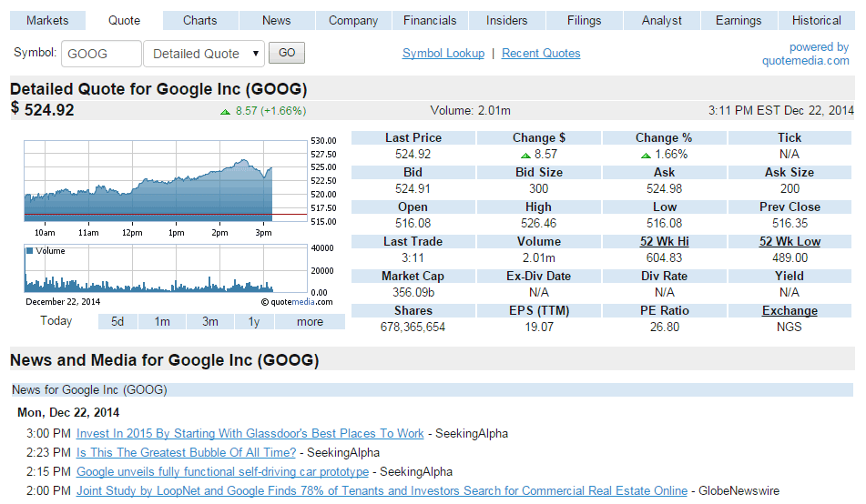Image resolution: width=866 pixels, height=504 pixels.
Task: Click the Market Cap value 356.09b
Action: 413,293
